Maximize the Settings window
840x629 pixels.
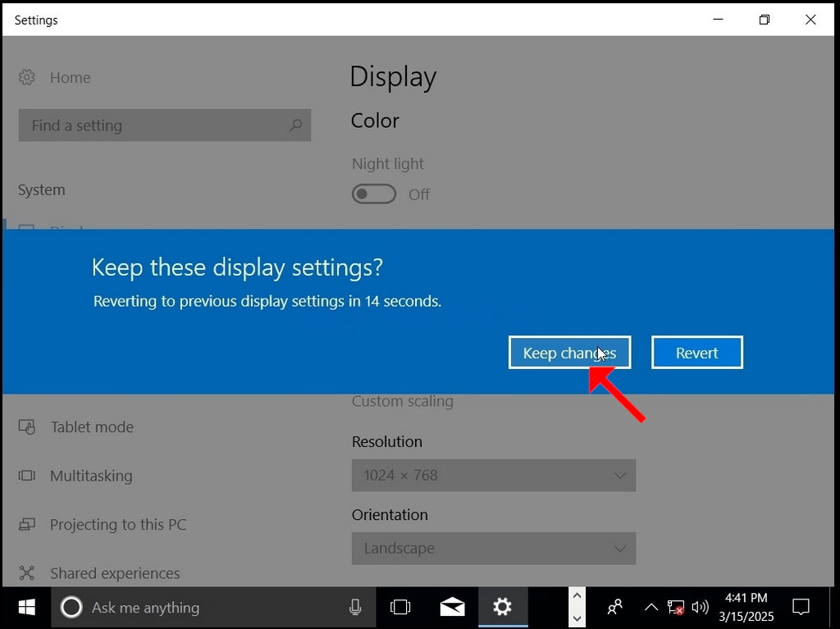[x=765, y=20]
